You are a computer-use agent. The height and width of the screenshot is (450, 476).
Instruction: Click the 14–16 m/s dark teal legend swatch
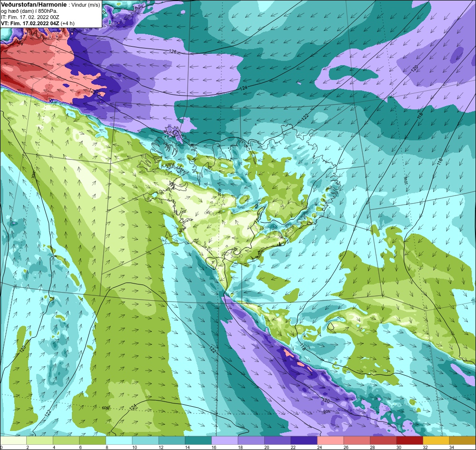198,440
